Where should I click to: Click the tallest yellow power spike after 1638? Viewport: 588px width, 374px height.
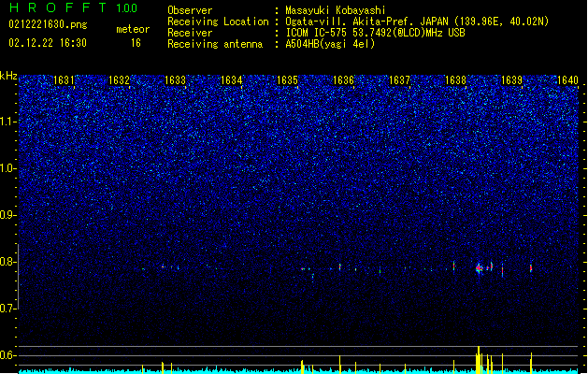(479, 360)
